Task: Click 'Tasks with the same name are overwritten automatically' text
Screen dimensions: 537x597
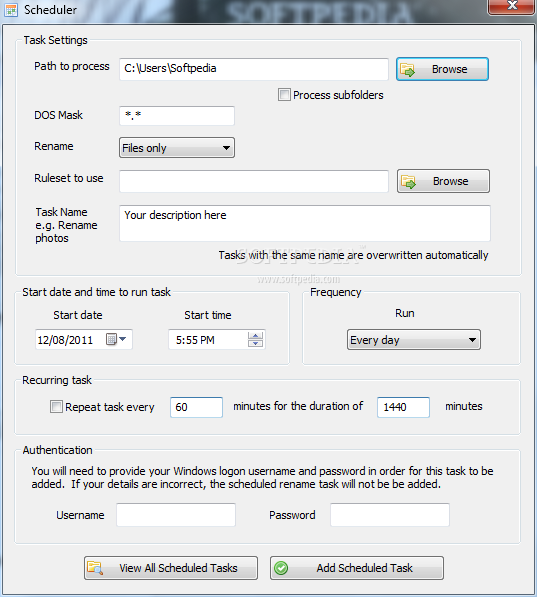Action: (x=353, y=255)
